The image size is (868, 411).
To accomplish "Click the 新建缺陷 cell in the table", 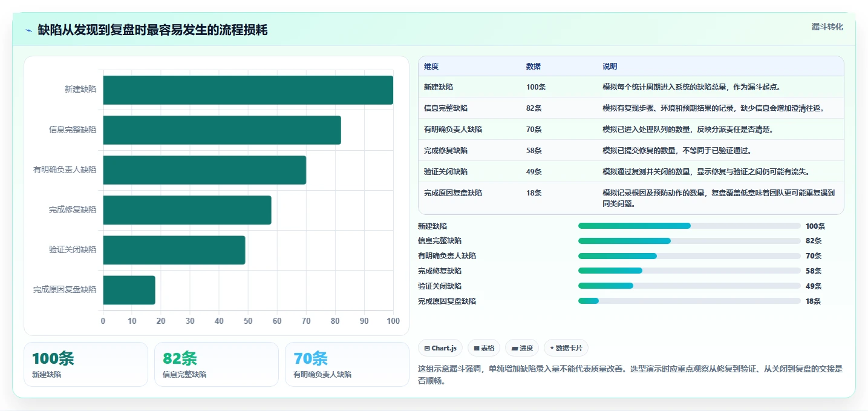I will click(439, 87).
